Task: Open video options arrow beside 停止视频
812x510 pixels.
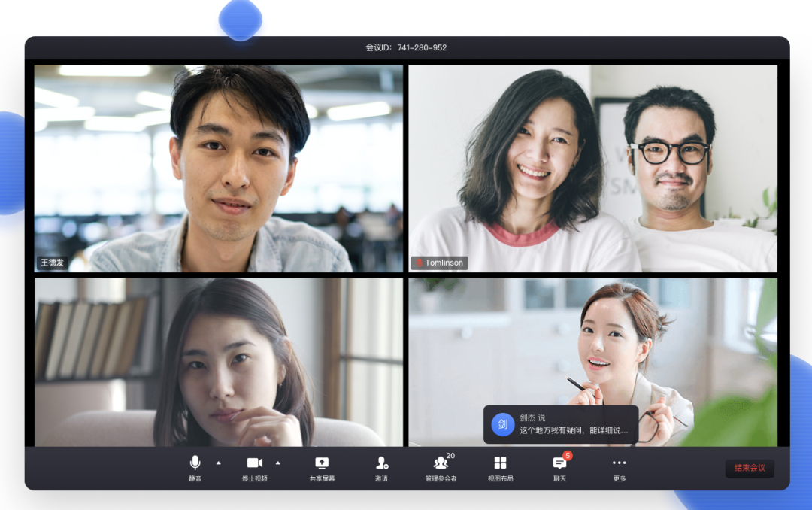Action: 278,463
